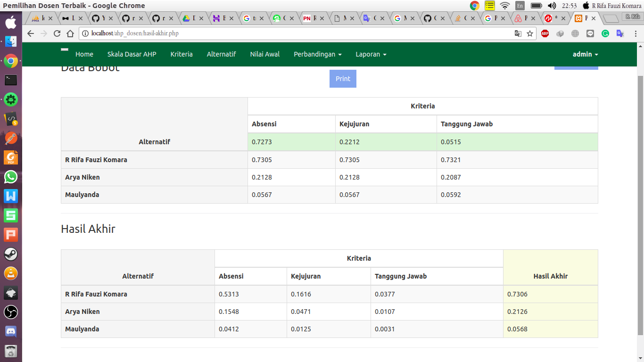
Task: Click the clock showing 22:53
Action: (570, 6)
